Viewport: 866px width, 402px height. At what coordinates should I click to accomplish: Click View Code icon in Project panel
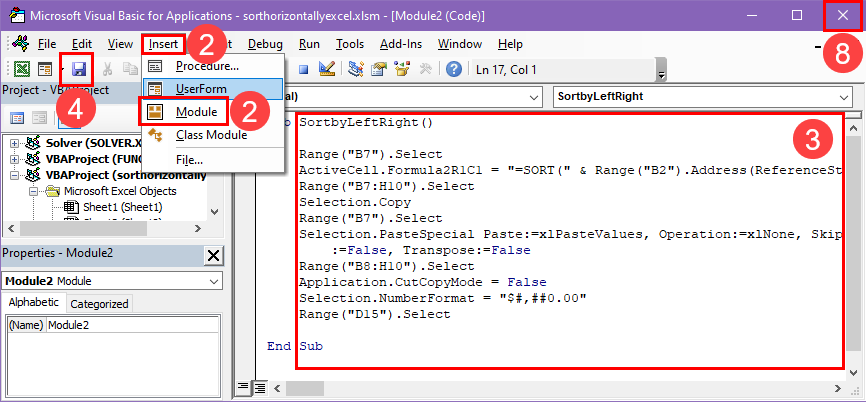point(18,118)
